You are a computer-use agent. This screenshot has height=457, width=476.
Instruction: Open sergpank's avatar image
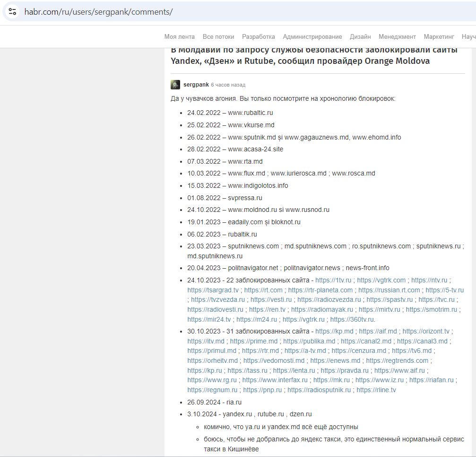(175, 85)
